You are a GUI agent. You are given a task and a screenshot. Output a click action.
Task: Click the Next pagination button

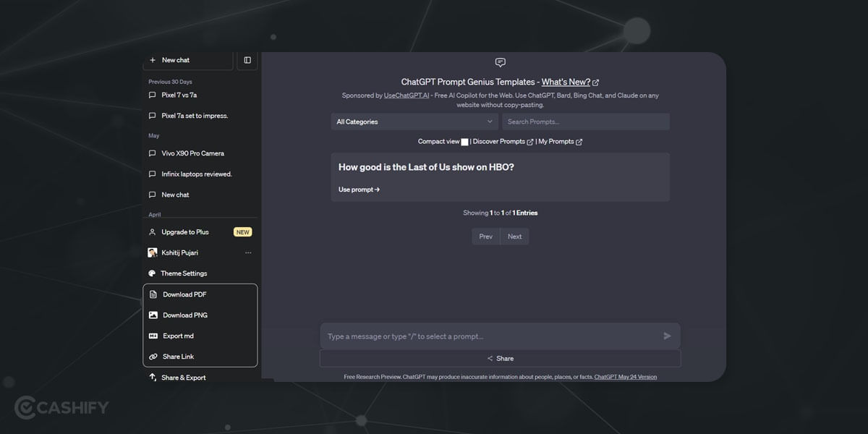point(514,237)
